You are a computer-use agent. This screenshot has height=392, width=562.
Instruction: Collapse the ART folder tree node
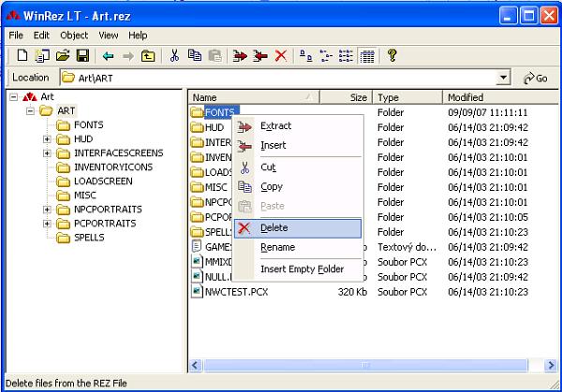pyautogui.click(x=30, y=111)
